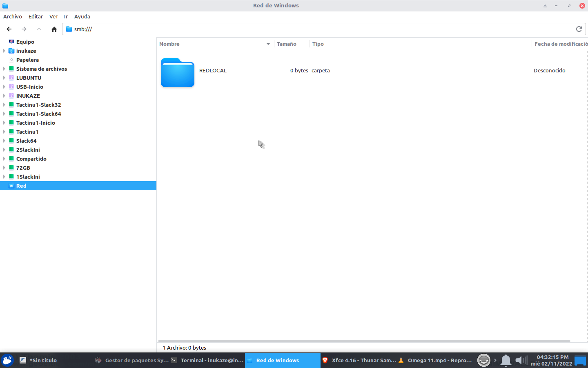Expand the Compartido tree node

click(x=4, y=159)
